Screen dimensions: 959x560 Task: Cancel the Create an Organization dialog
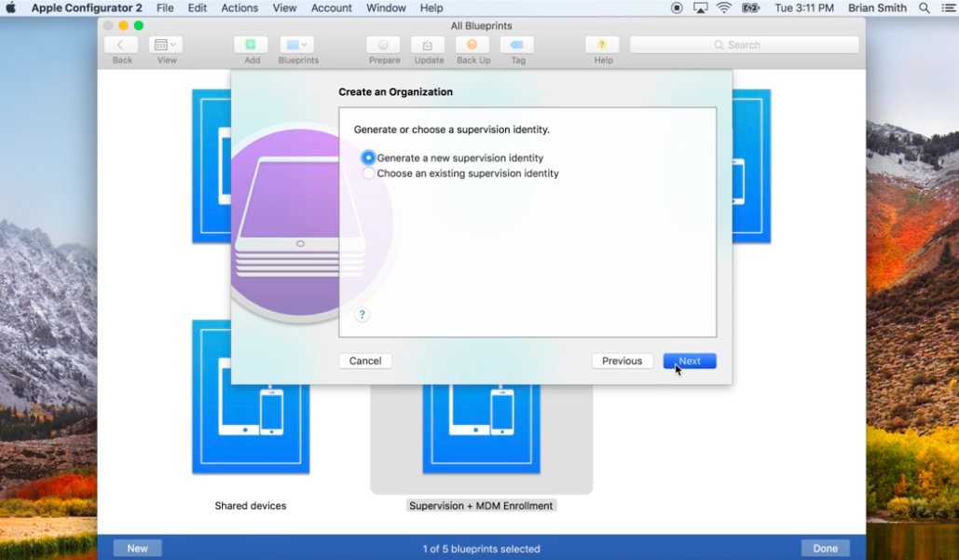[x=365, y=361]
